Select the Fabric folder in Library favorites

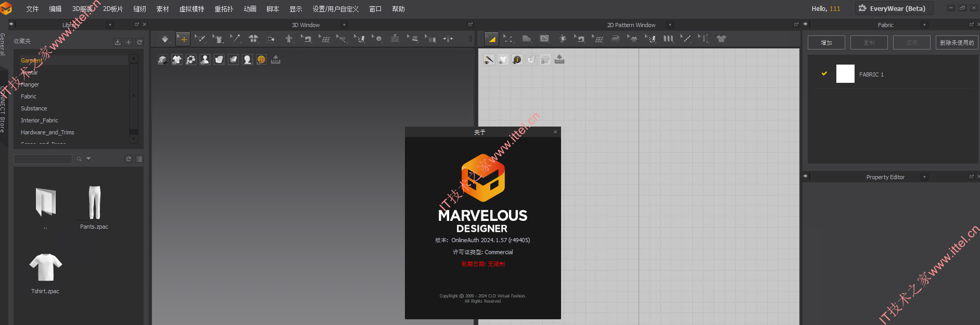29,96
